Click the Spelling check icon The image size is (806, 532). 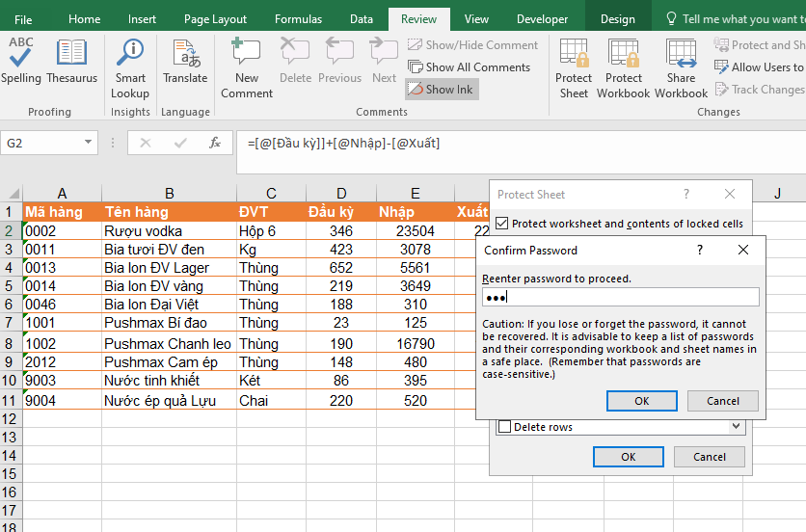click(20, 60)
